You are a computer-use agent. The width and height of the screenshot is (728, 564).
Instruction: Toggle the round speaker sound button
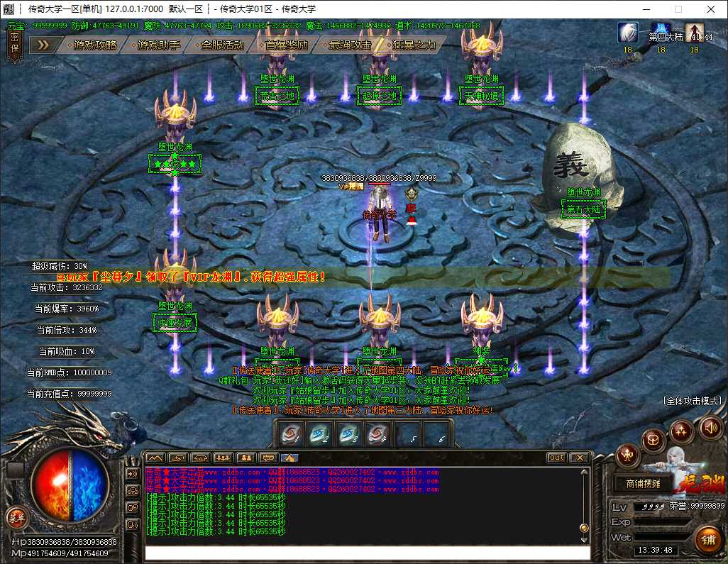[x=711, y=427]
